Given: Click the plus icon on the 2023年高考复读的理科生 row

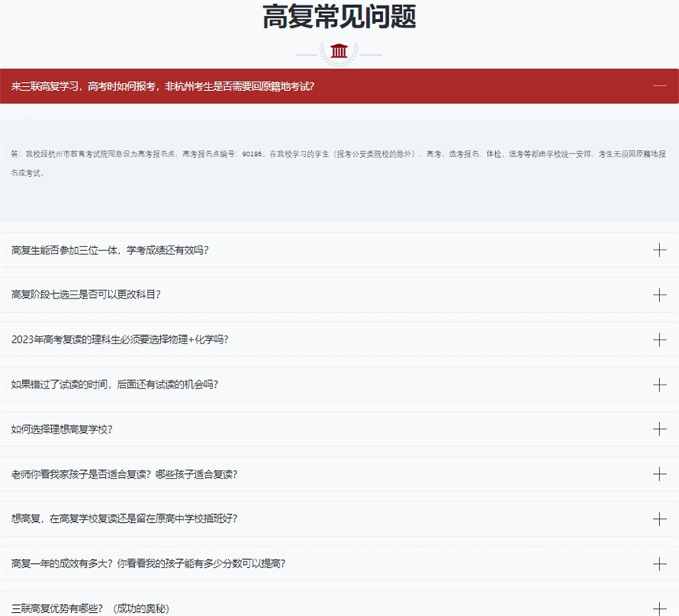Looking at the screenshot, I should [x=660, y=340].
